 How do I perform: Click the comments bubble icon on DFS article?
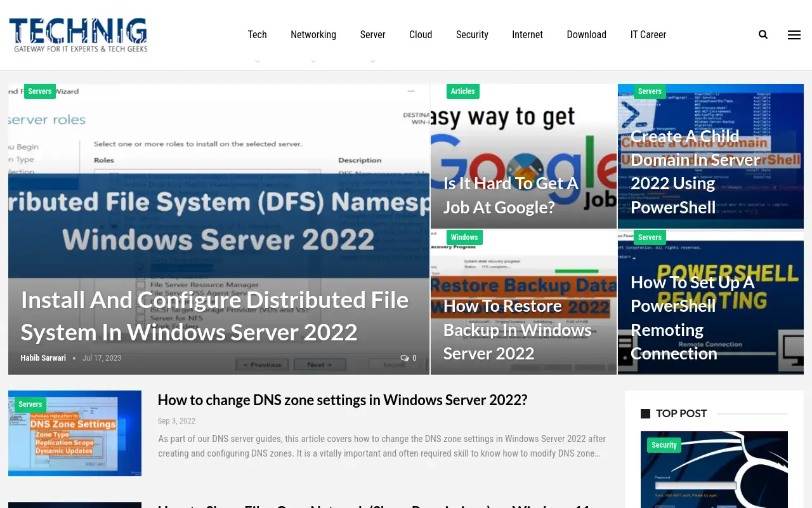coord(405,358)
